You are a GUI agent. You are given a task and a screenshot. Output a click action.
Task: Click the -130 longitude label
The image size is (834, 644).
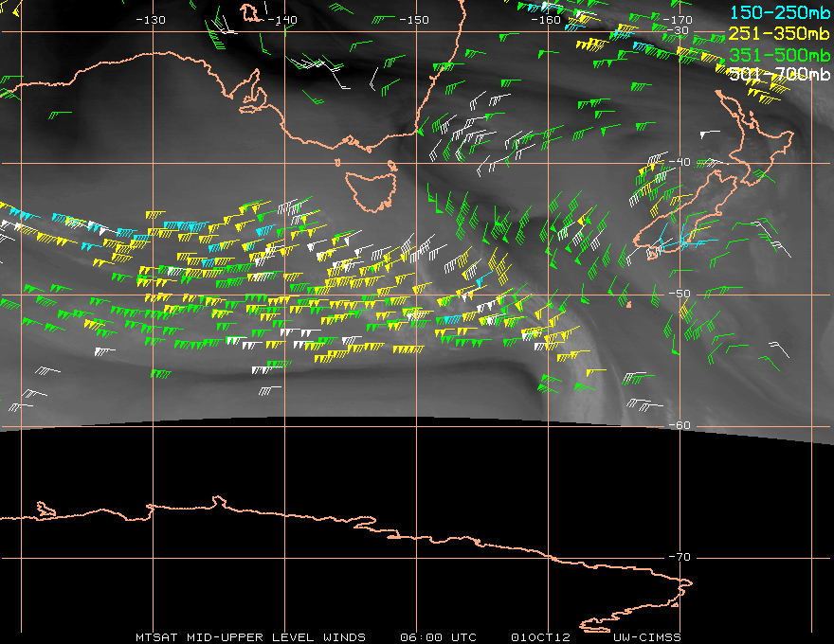coord(151,20)
